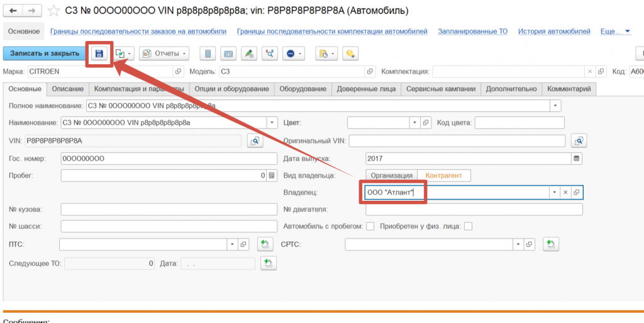644x323 pixels.
Task: Expand the Владелец dropdown arrow
Action: tap(554, 192)
